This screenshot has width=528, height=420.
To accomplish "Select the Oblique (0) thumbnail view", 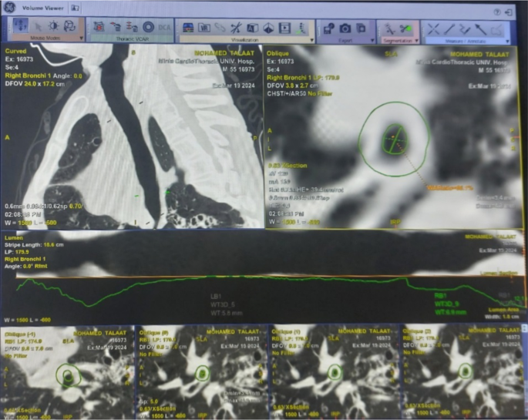I will (201, 372).
